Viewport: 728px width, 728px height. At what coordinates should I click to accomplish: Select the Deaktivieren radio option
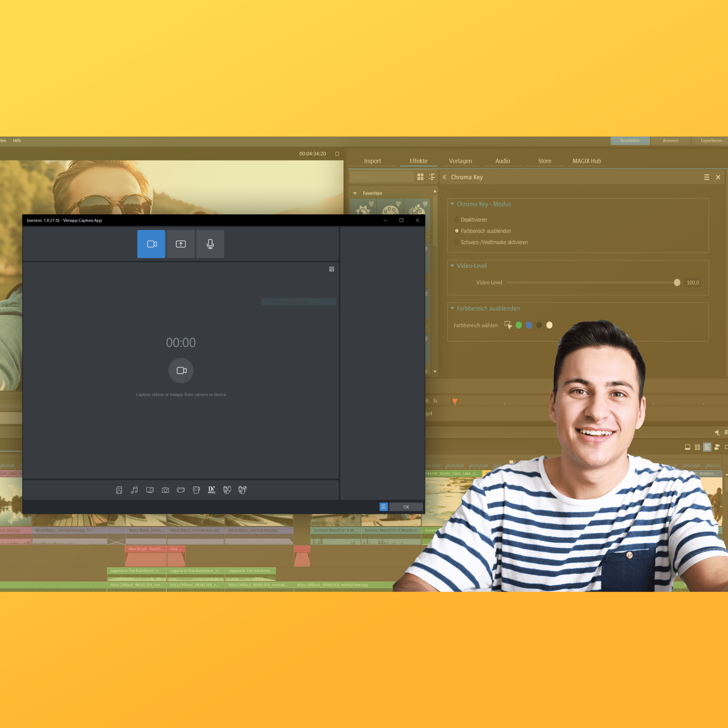point(457,220)
